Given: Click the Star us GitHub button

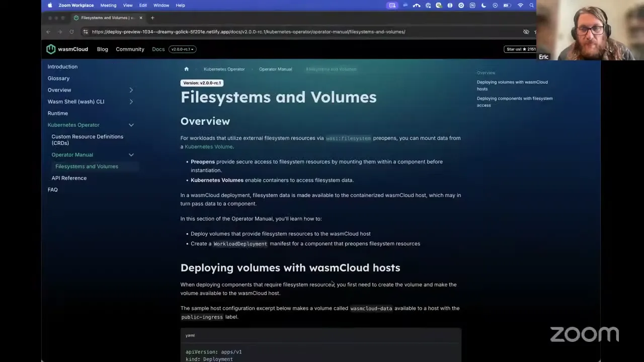Looking at the screenshot, I should 521,49.
